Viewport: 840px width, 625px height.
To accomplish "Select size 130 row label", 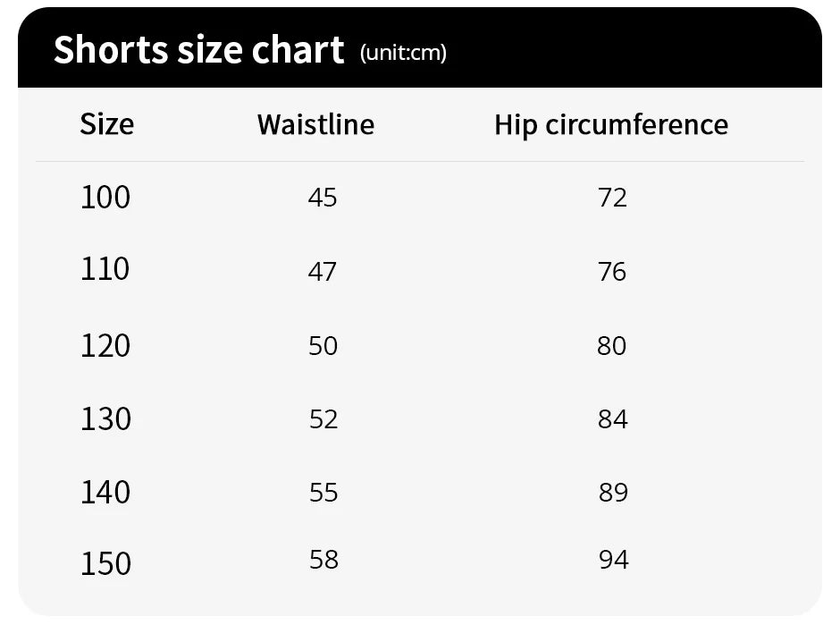I will point(105,418).
